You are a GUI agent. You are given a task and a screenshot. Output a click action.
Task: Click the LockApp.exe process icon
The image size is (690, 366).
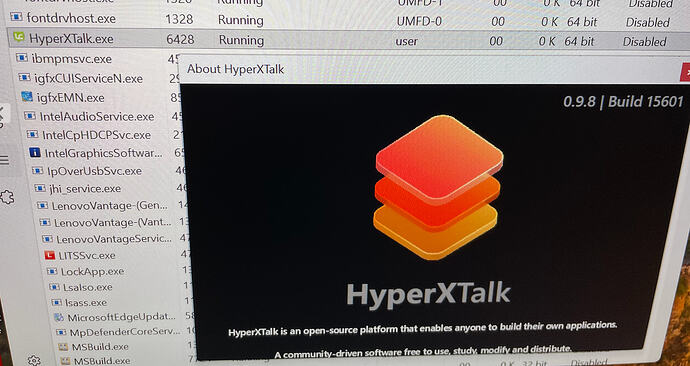pos(52,271)
